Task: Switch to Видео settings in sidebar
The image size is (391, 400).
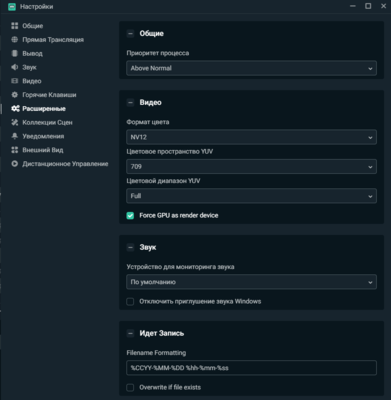Action: [x=32, y=81]
